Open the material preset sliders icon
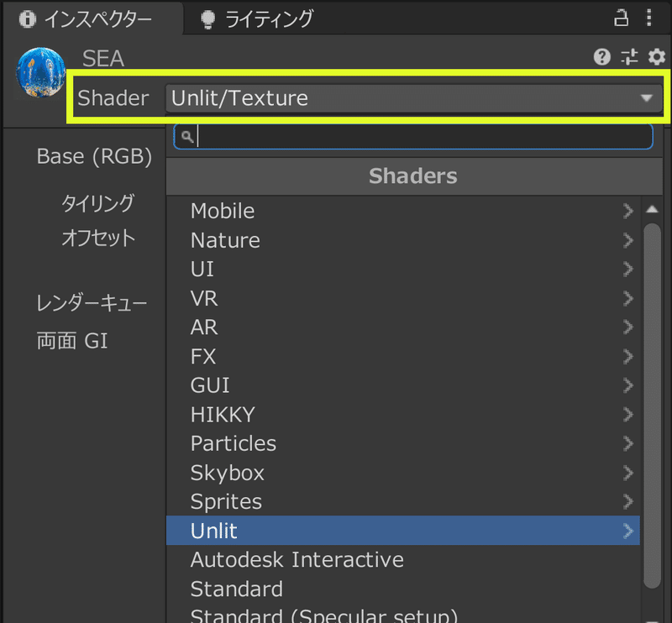 [629, 57]
